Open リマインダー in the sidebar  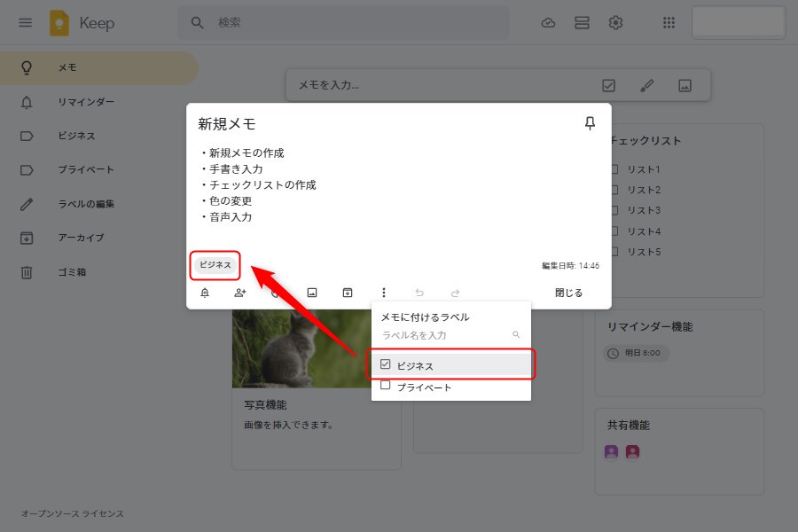[85, 102]
